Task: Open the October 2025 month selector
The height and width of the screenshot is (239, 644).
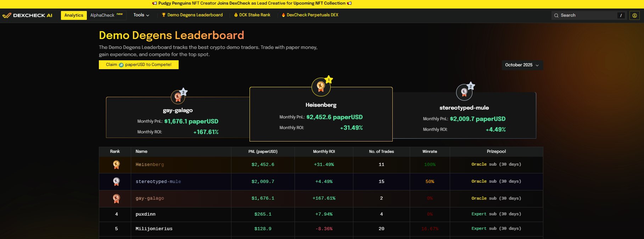Action: tap(522, 65)
